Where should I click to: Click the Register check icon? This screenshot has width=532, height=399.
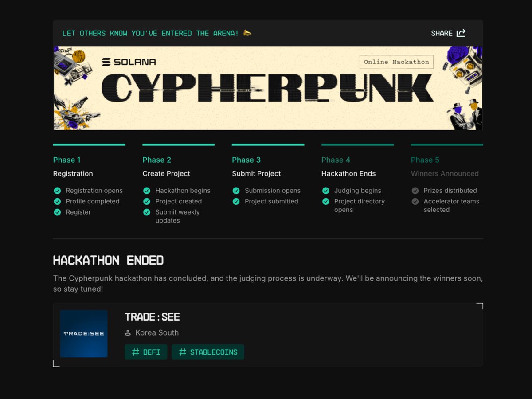click(57, 212)
